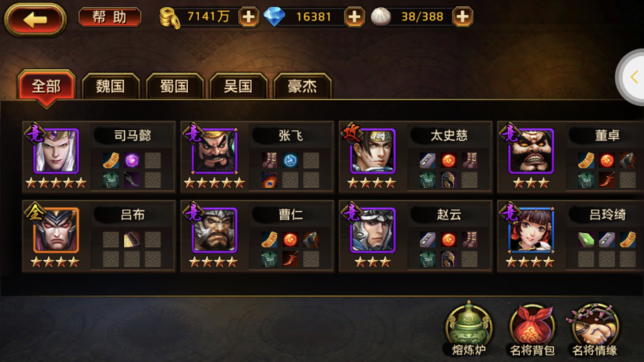Switch to the 魏国 tab
Viewport: 644px width, 362px height.
coord(110,86)
